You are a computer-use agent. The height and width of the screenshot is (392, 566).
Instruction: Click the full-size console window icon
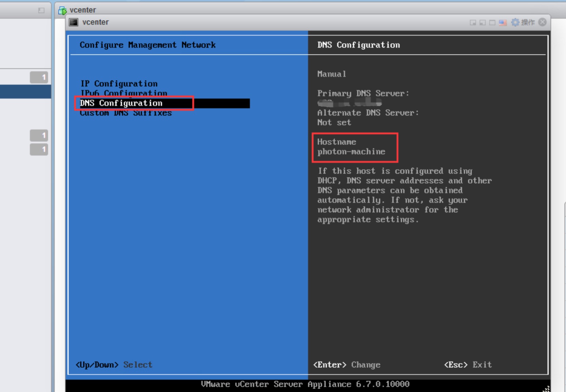coord(492,23)
